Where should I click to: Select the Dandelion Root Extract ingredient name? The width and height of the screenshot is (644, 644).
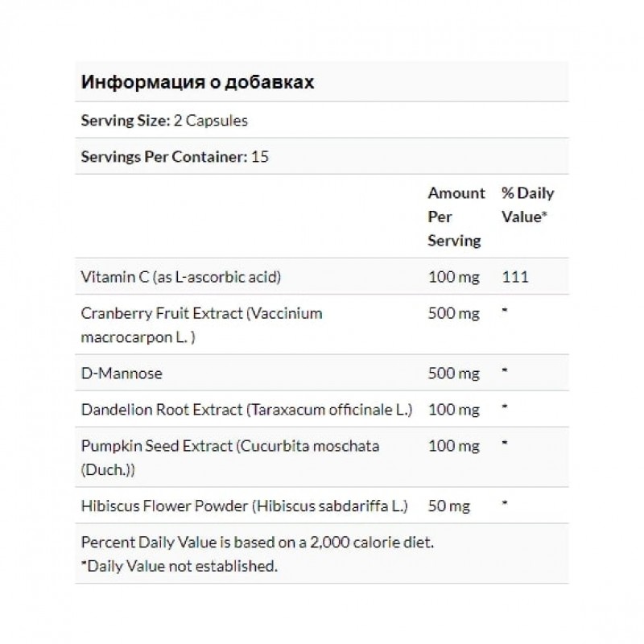[x=246, y=409]
